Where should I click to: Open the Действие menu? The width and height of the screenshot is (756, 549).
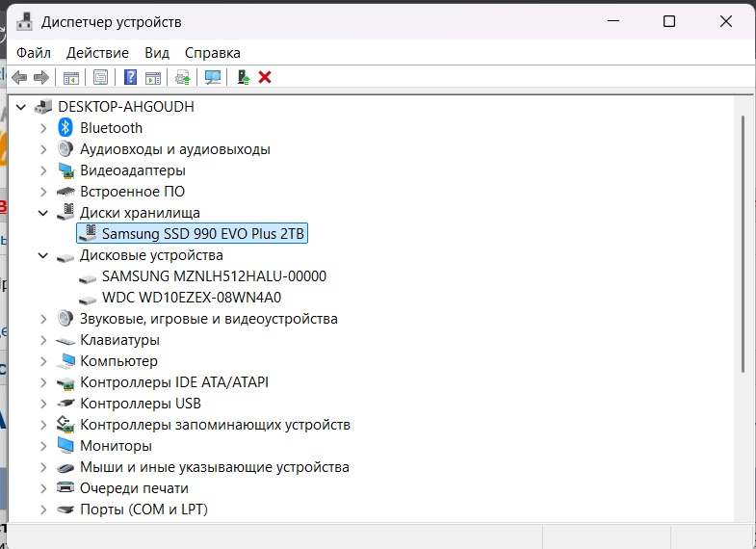click(97, 53)
